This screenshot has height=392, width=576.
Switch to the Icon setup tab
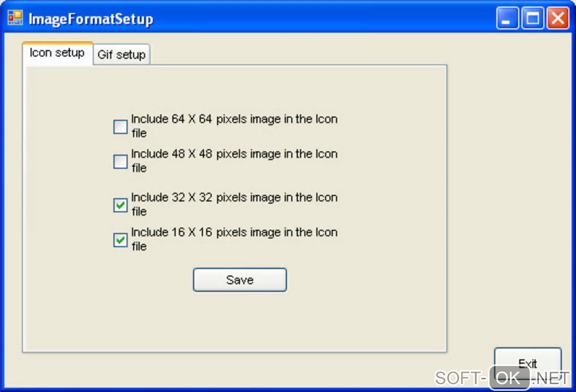(57, 53)
